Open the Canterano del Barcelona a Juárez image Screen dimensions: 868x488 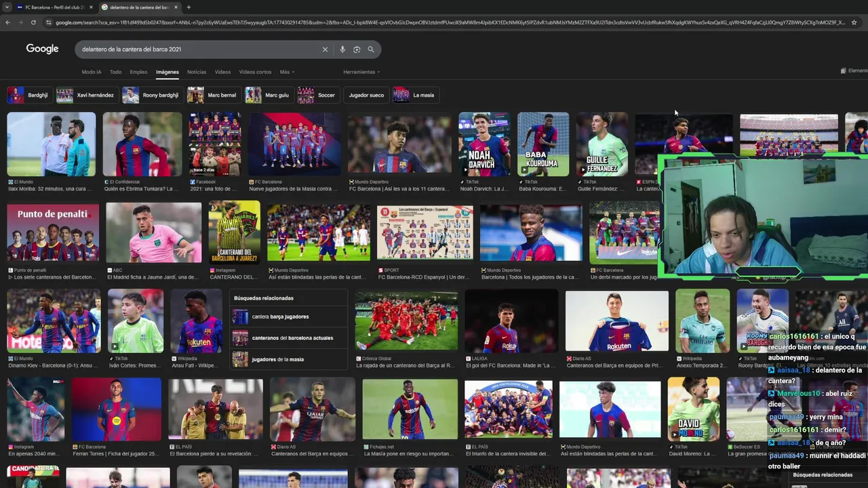pyautogui.click(x=234, y=232)
